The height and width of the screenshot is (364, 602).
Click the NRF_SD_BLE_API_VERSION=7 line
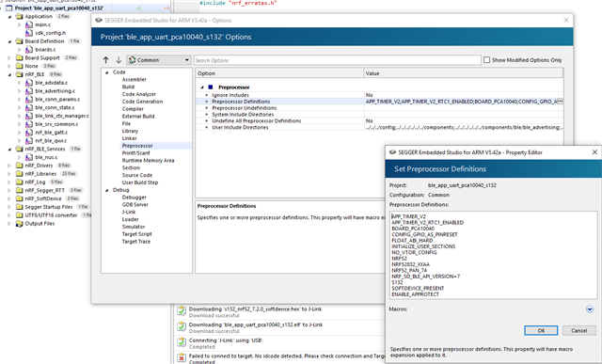tap(426, 277)
